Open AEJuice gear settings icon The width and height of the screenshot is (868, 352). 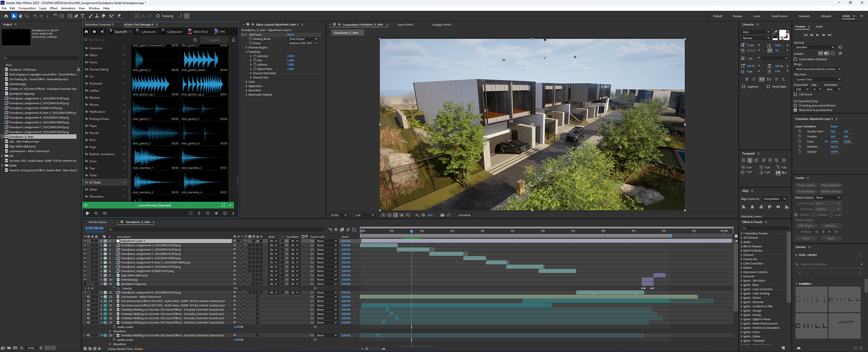[216, 213]
